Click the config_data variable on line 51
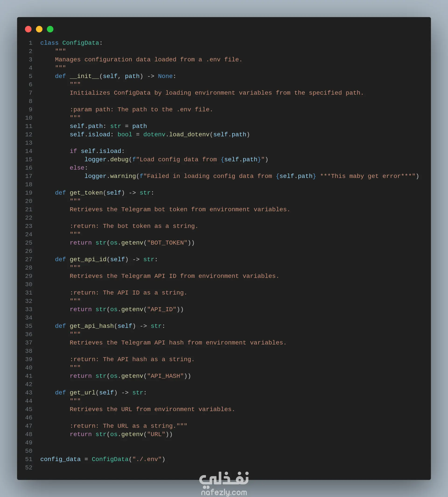 pyautogui.click(x=60, y=459)
